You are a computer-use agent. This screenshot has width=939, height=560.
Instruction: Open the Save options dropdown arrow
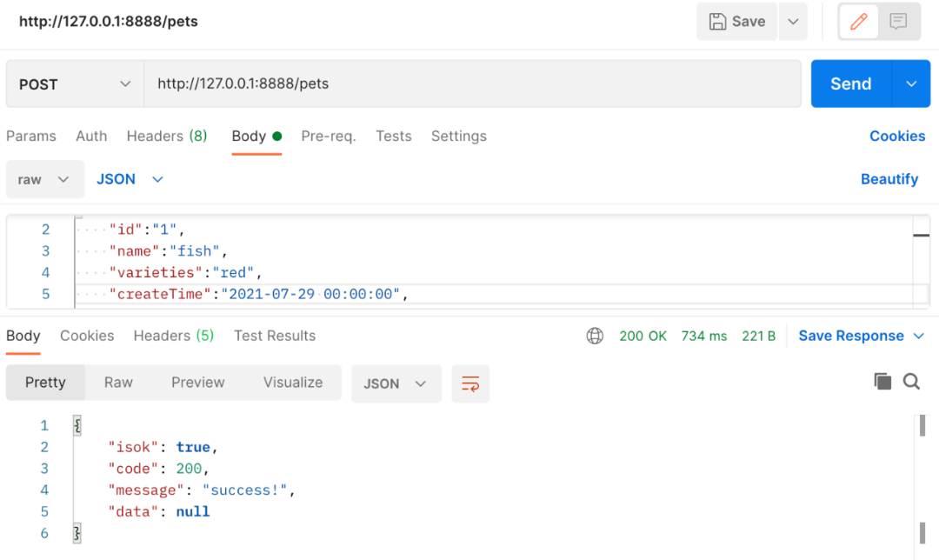793,22
